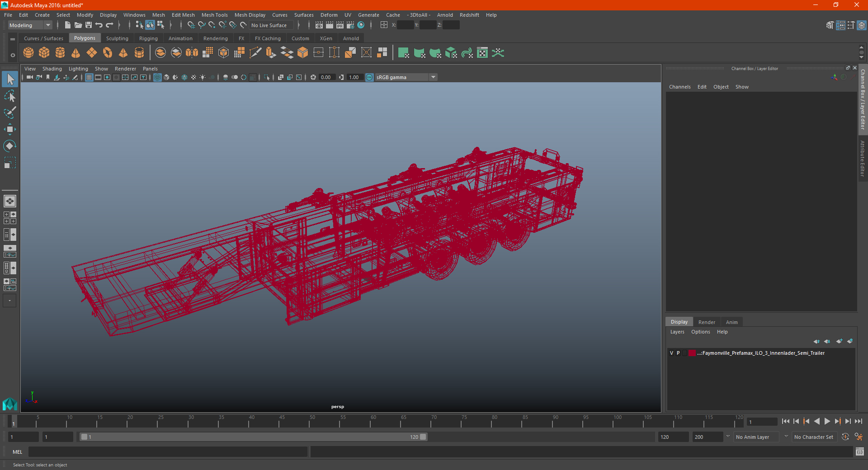Viewport: 868px width, 470px height.
Task: Open shelf tab selector menu
Action: tap(13, 39)
